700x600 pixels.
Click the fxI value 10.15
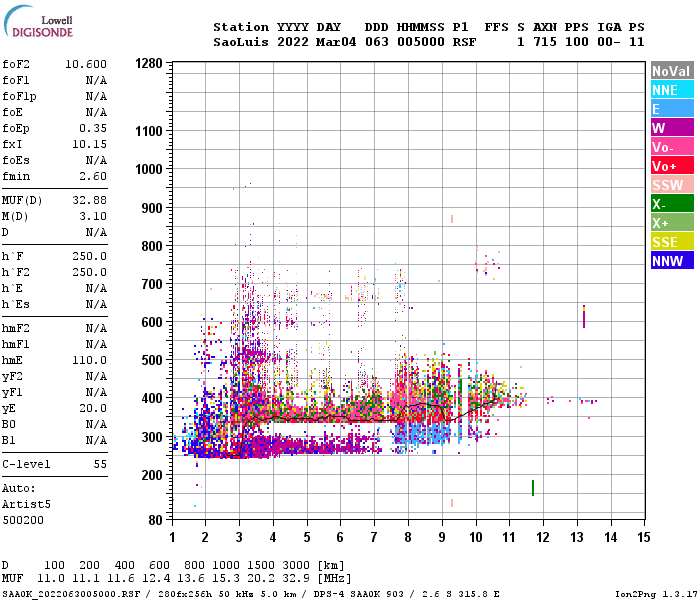click(x=89, y=144)
